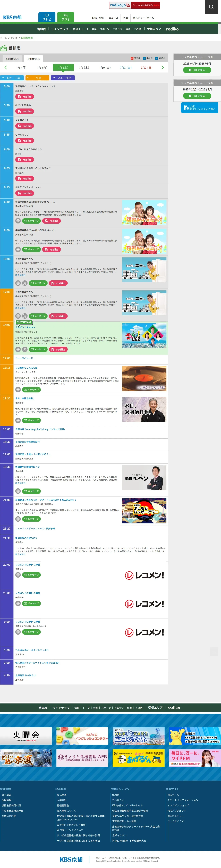
Task: Open アニラジ in the top green navigation
Action: (x=117, y=29)
